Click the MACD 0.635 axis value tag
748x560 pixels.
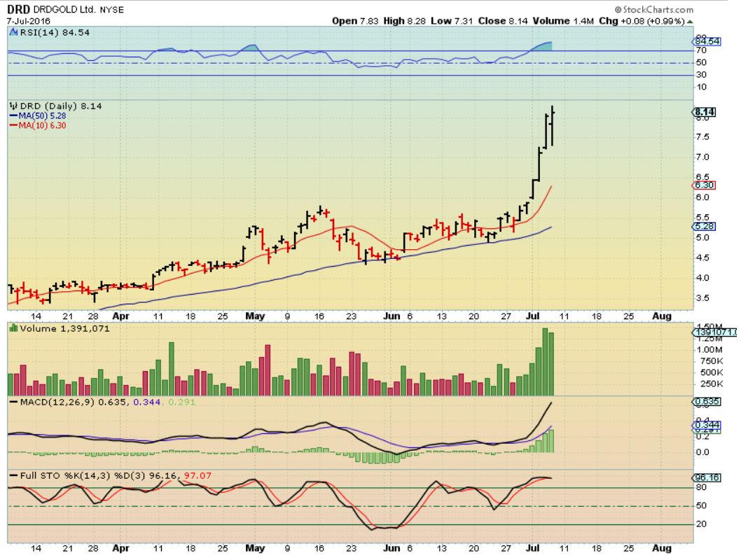point(707,402)
